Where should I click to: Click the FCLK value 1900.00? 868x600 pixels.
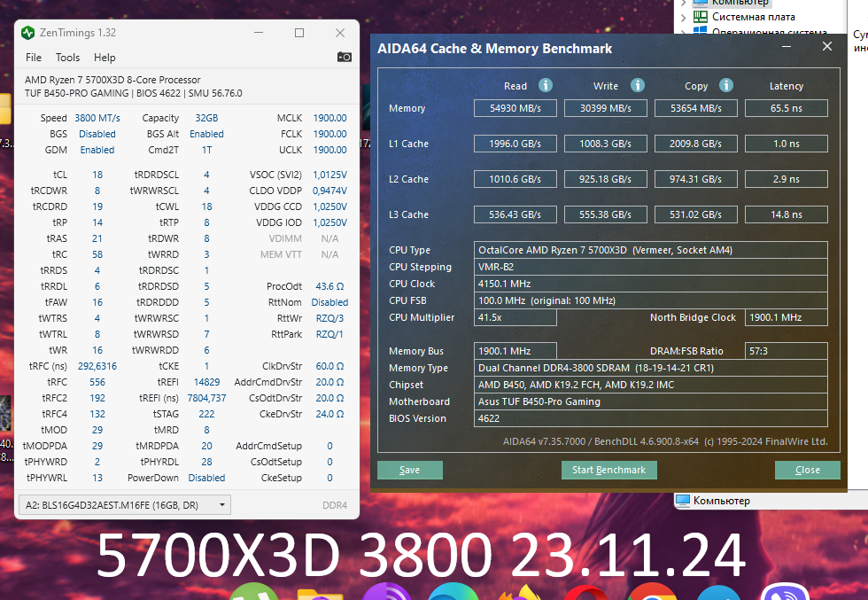click(329, 134)
